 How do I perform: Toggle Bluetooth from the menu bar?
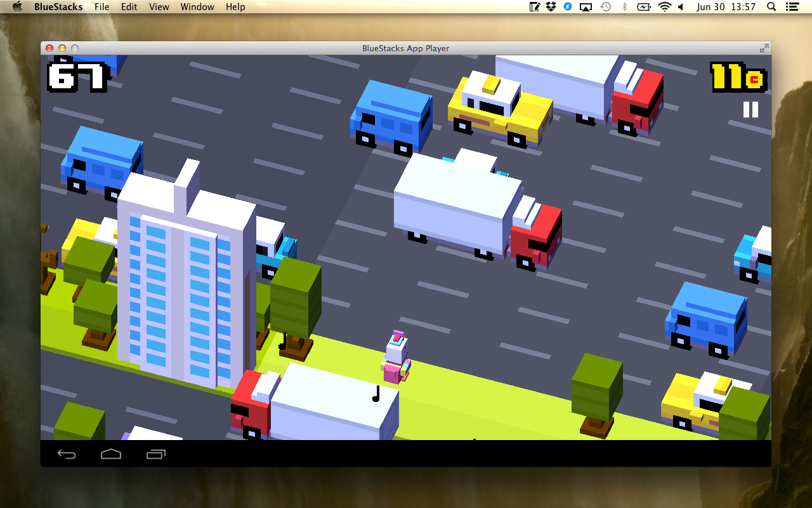pos(624,7)
